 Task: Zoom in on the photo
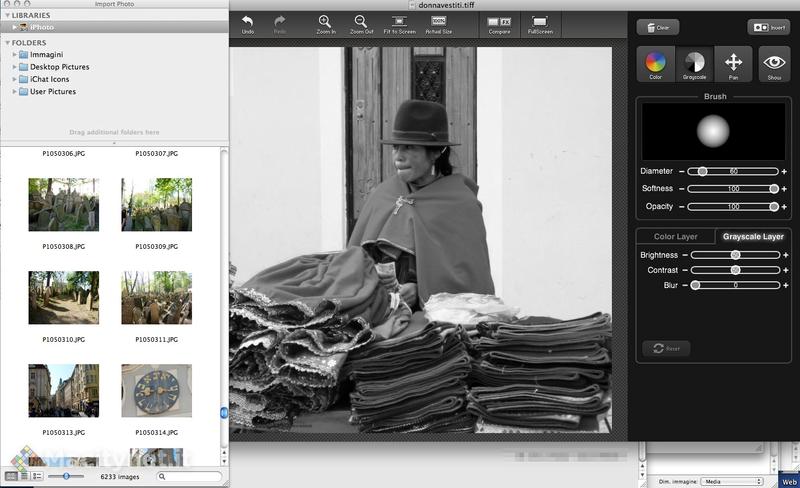tap(325, 21)
